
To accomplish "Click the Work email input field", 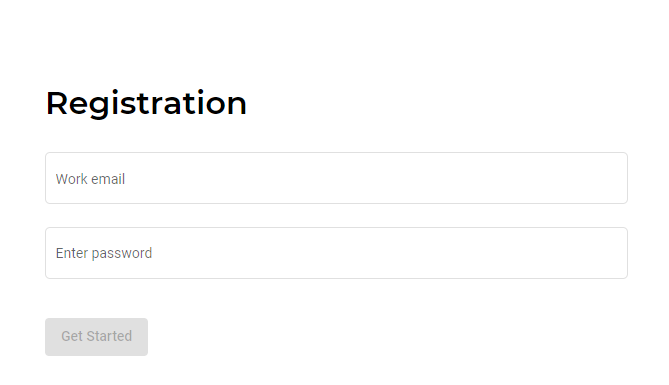I will (336, 178).
